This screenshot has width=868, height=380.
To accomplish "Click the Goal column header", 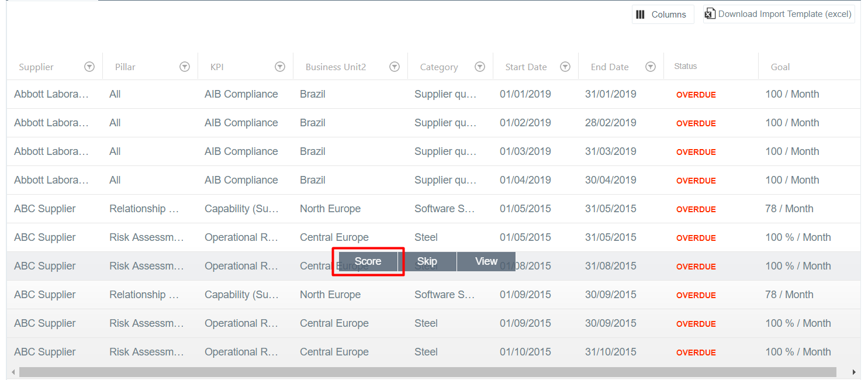I will tap(780, 67).
